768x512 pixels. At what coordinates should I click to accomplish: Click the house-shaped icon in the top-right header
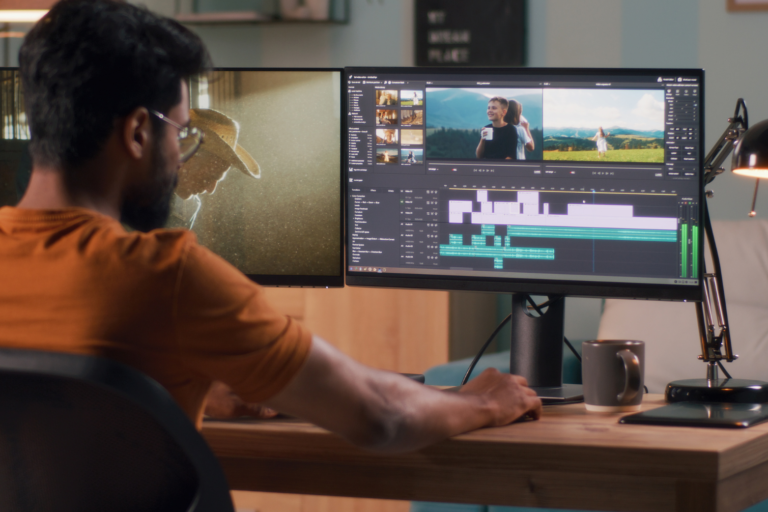coord(660,79)
